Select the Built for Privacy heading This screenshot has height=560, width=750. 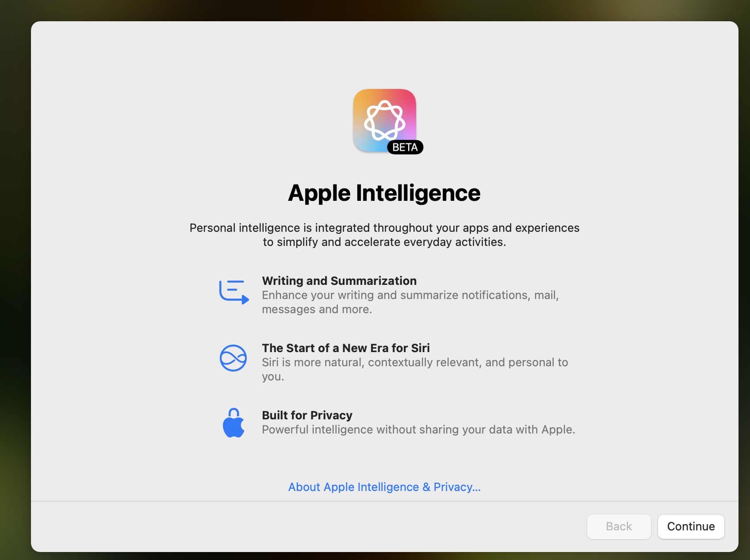(x=307, y=415)
